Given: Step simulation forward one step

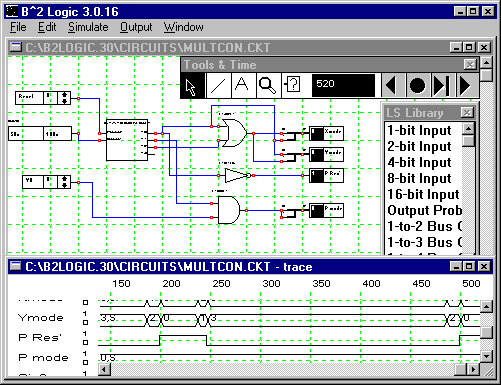Looking at the screenshot, I should (x=443, y=86).
